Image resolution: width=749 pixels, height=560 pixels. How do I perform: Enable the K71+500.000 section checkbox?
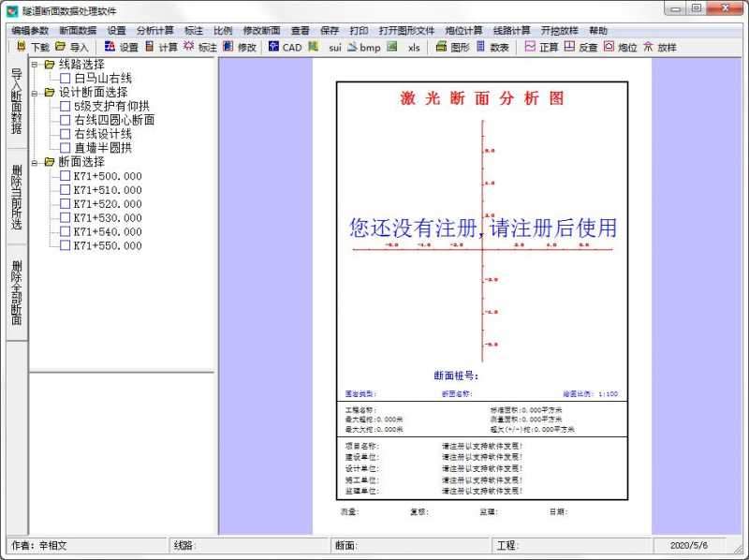tap(64, 175)
